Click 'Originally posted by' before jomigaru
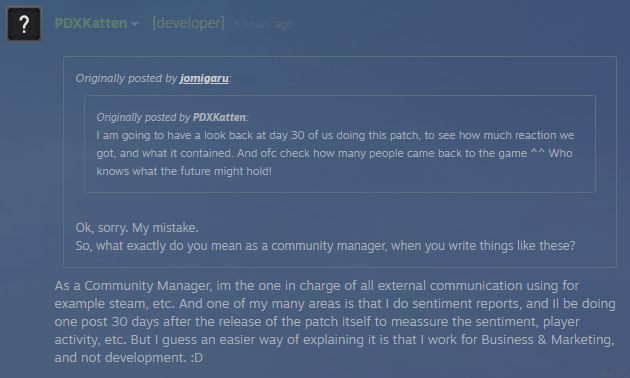This screenshot has height=378, width=630. (x=126, y=78)
